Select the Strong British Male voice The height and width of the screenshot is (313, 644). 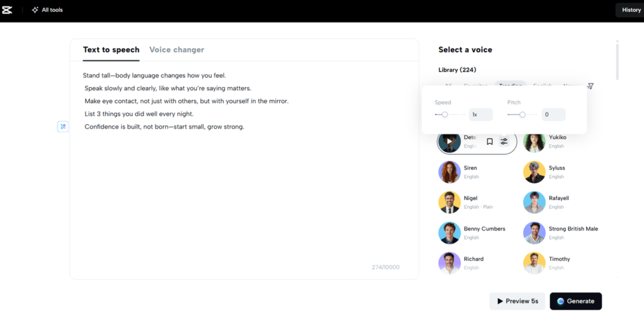coord(534,232)
